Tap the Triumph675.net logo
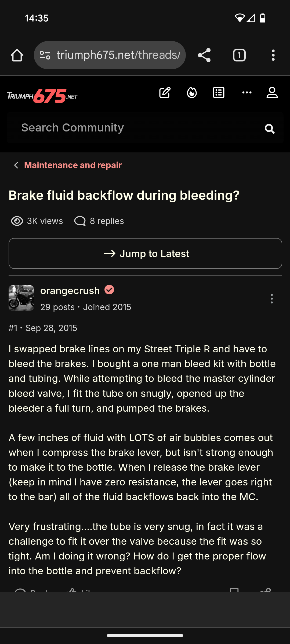The width and height of the screenshot is (290, 644). pos(42,96)
